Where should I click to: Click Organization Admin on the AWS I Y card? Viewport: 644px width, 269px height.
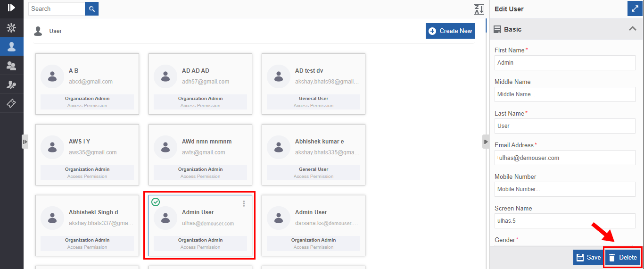pyautogui.click(x=87, y=169)
